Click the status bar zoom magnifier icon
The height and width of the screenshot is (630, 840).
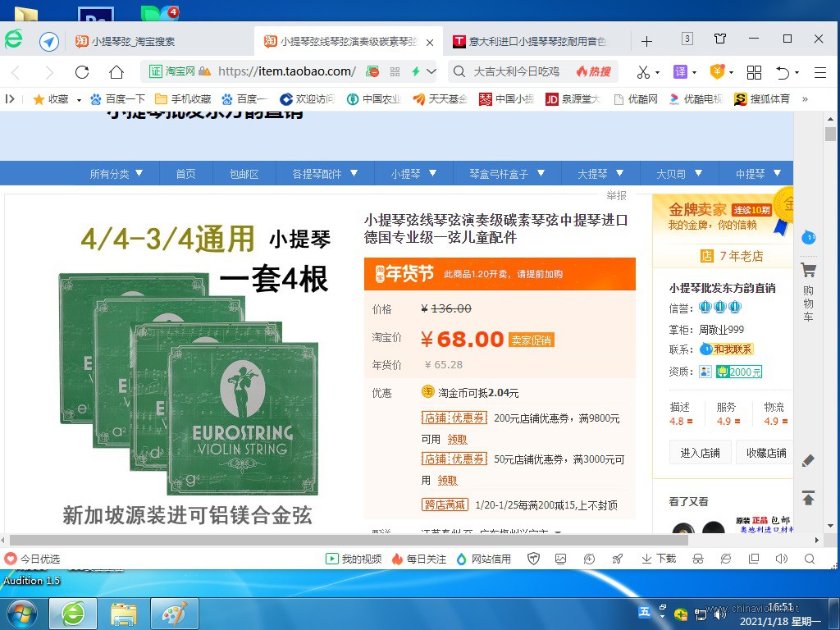point(810,559)
